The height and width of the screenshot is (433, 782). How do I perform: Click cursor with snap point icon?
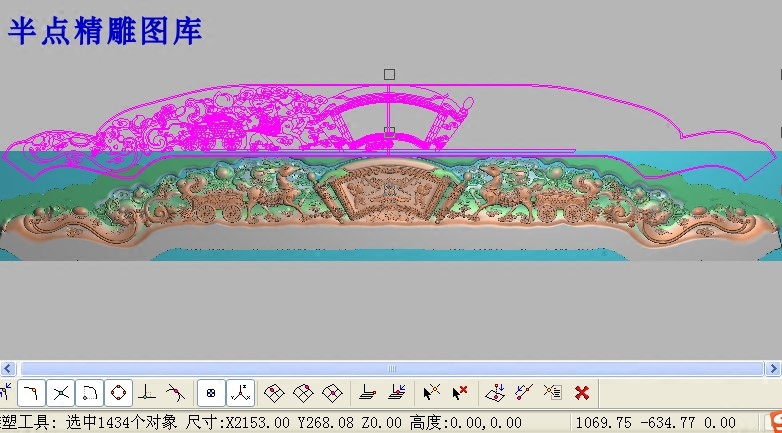[431, 392]
